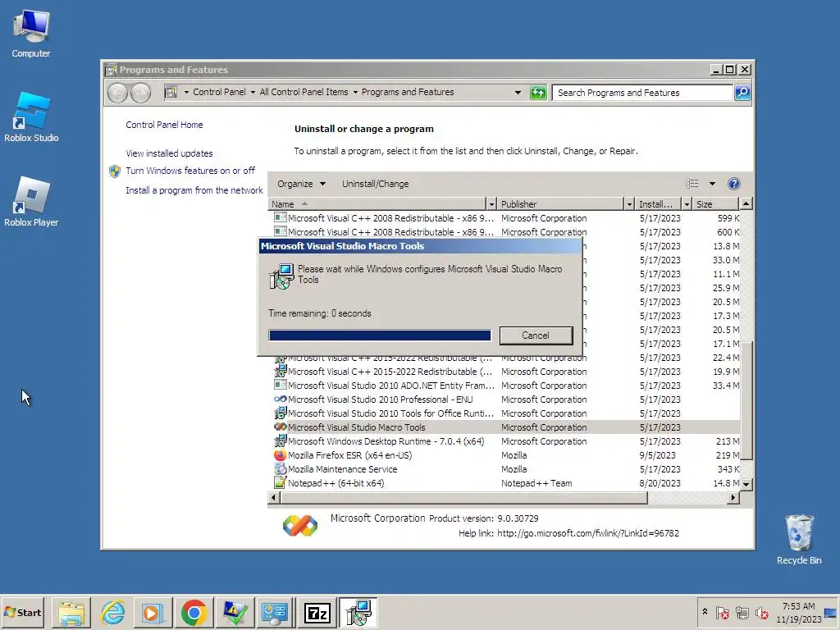Click the Notepad++ row icon
The width and height of the screenshot is (840, 630).
coord(280,482)
